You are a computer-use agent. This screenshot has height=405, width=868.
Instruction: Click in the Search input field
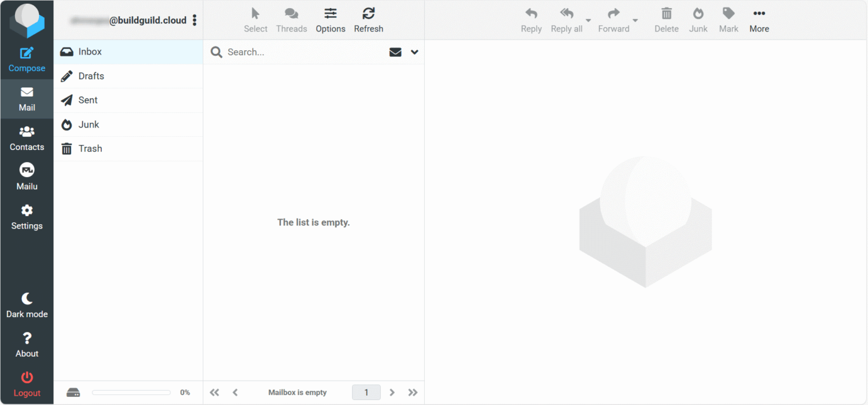(304, 52)
